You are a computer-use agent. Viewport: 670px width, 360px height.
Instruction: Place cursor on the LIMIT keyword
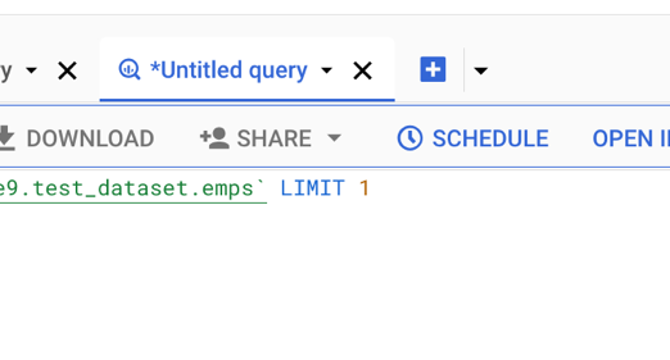pos(312,188)
